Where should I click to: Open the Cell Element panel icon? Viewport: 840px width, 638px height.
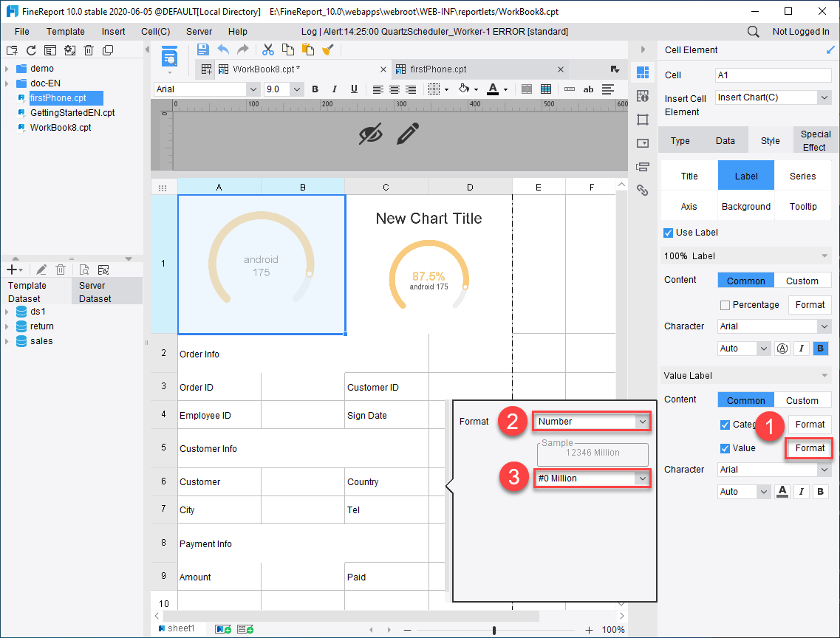pyautogui.click(x=643, y=72)
